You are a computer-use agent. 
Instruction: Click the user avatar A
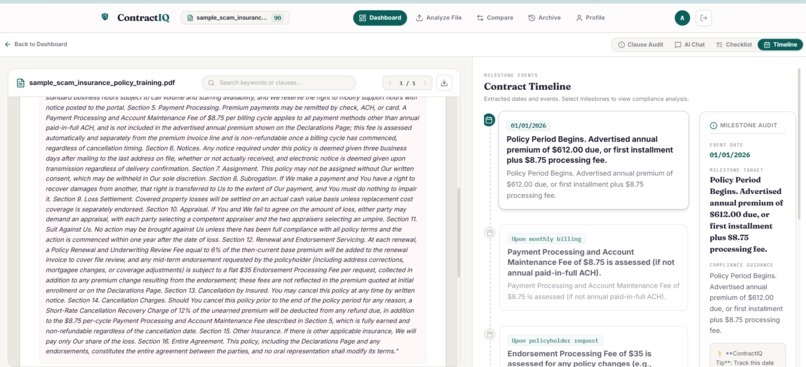click(682, 18)
